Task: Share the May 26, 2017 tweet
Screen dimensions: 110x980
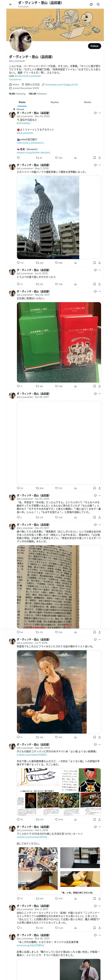Action: pos(99,386)
